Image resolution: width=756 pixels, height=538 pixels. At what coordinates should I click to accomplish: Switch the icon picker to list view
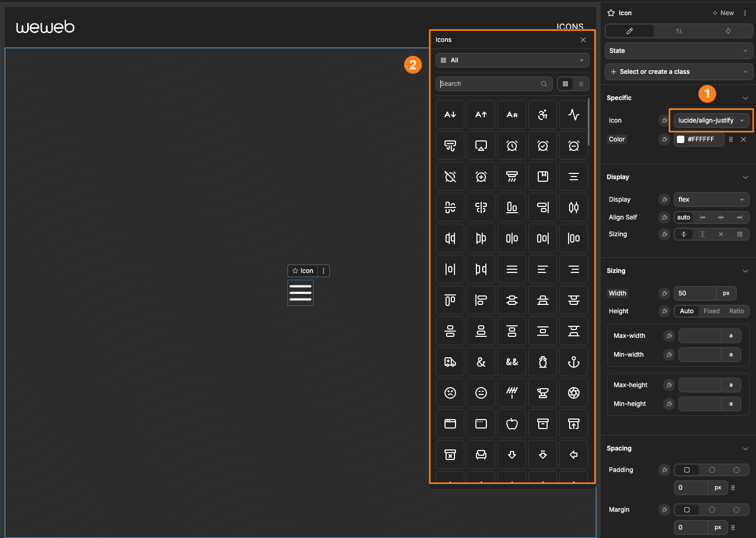[x=581, y=84]
